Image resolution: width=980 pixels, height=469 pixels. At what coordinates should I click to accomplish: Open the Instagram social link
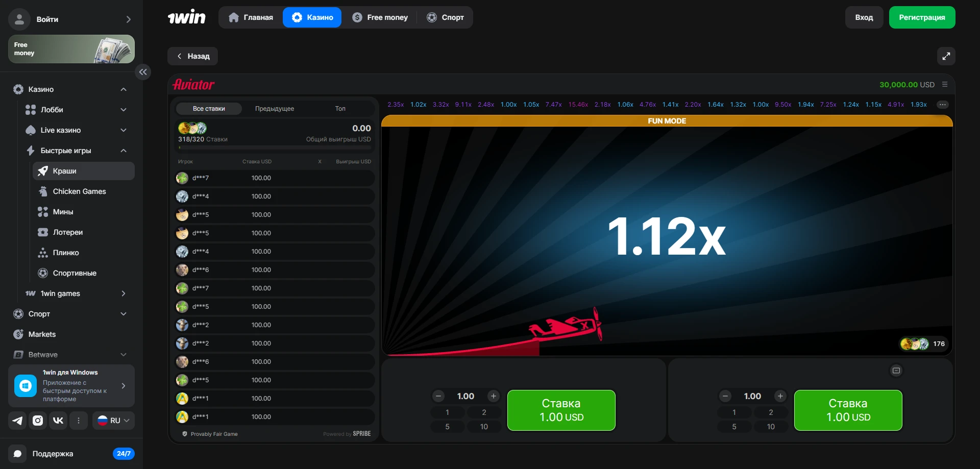[x=38, y=421]
